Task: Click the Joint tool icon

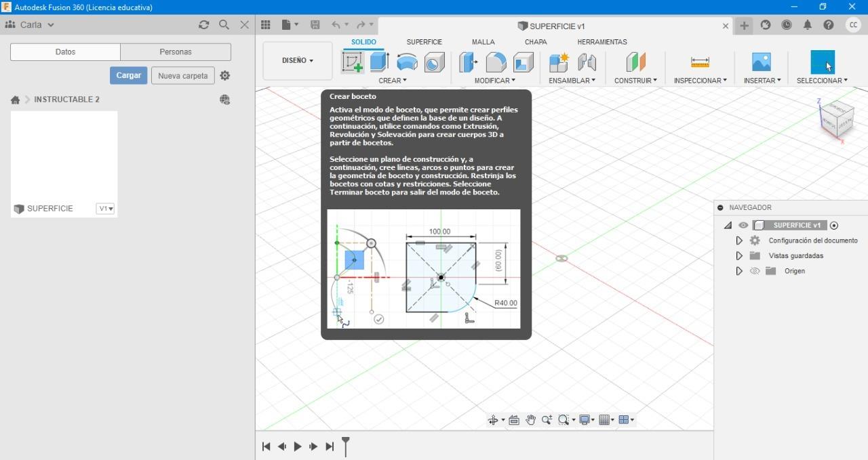Action: pyautogui.click(x=587, y=62)
